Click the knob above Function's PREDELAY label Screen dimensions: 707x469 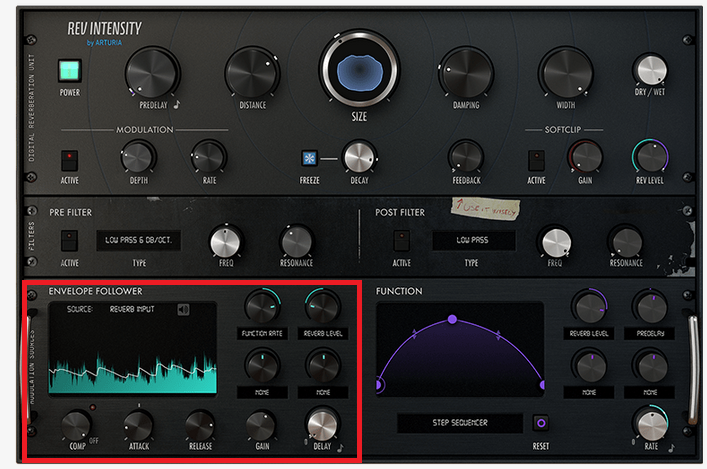point(650,307)
